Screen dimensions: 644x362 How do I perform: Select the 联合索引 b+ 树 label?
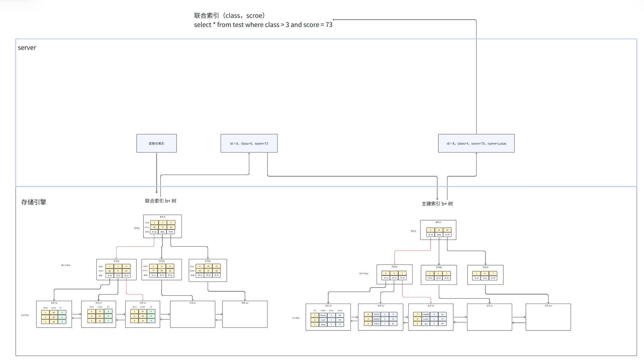point(160,201)
